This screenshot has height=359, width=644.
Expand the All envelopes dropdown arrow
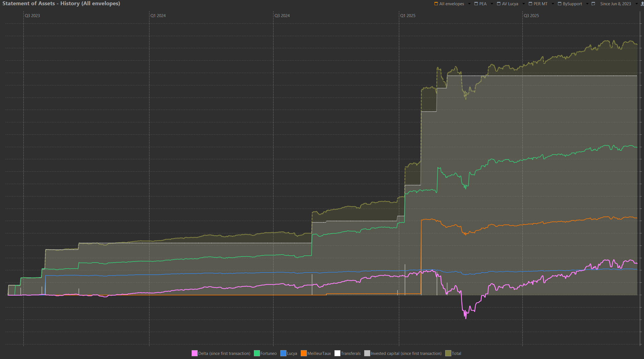(469, 4)
